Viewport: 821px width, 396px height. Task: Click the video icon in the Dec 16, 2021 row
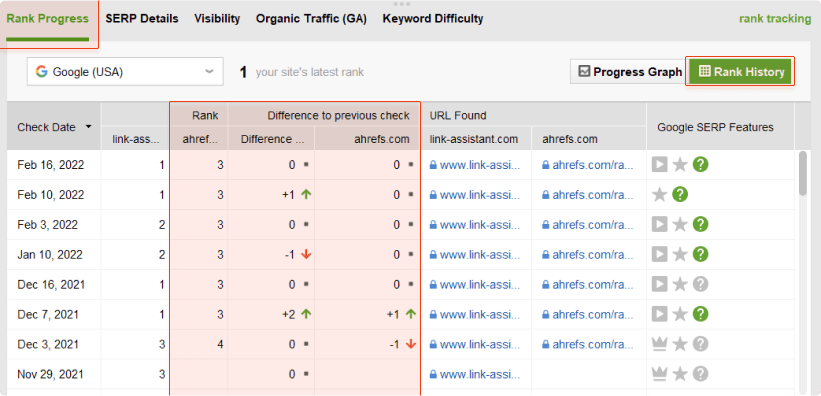tap(660, 284)
